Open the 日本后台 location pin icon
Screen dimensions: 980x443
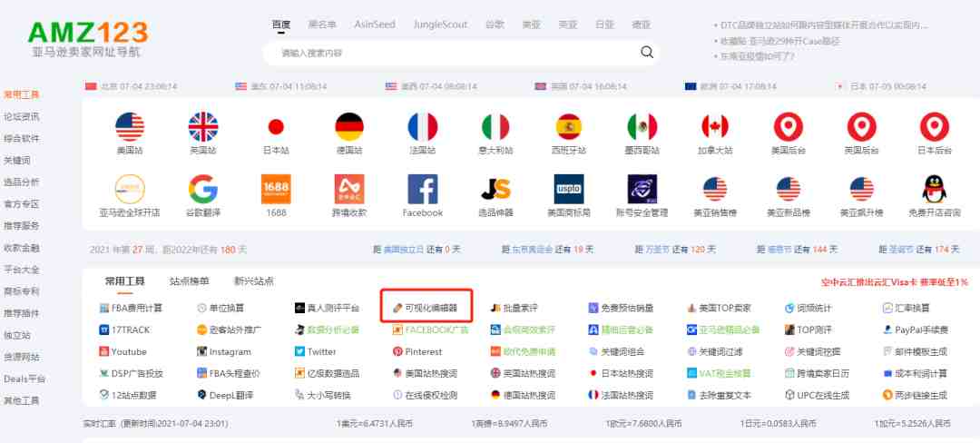(935, 127)
